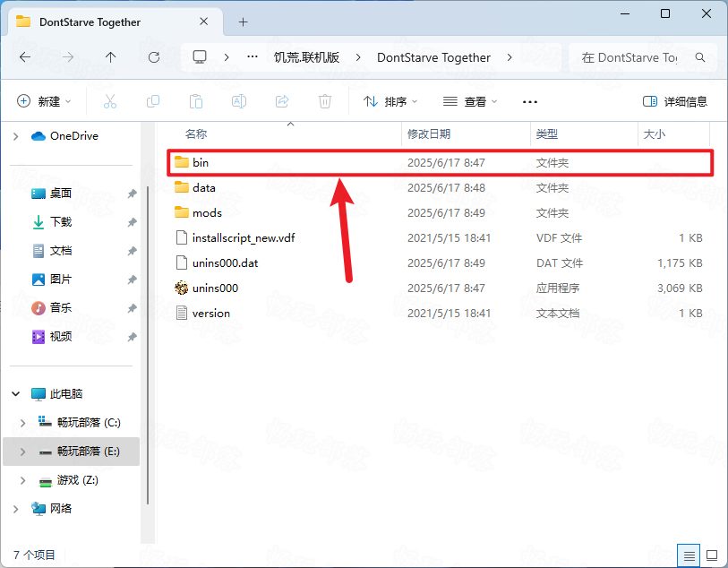Expand chevron after 饥荒.联机版 breadcrumb
This screenshot has height=568, width=728.
tap(358, 57)
